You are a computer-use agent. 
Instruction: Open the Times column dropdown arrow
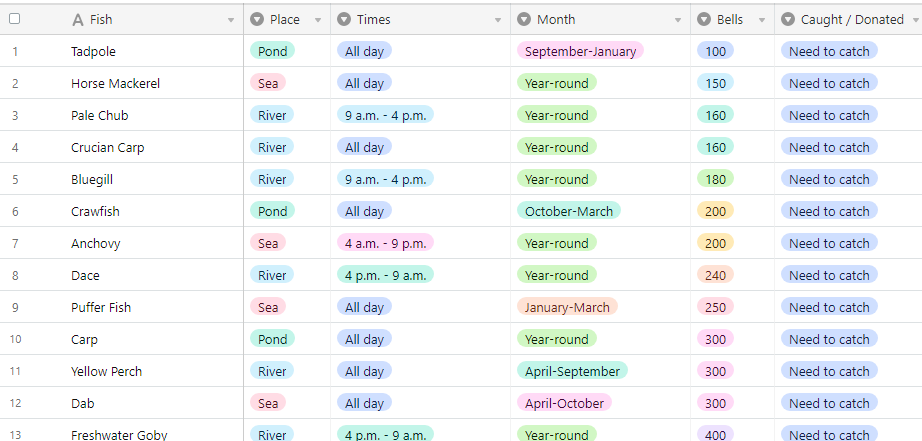pos(498,20)
